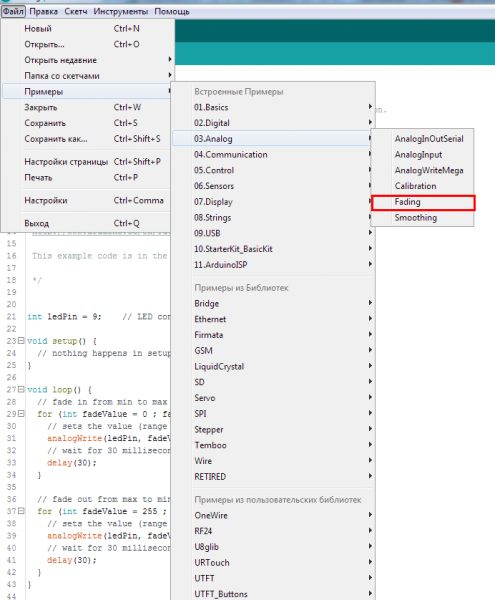
Task: Open Servo library examples
Action: (273, 398)
